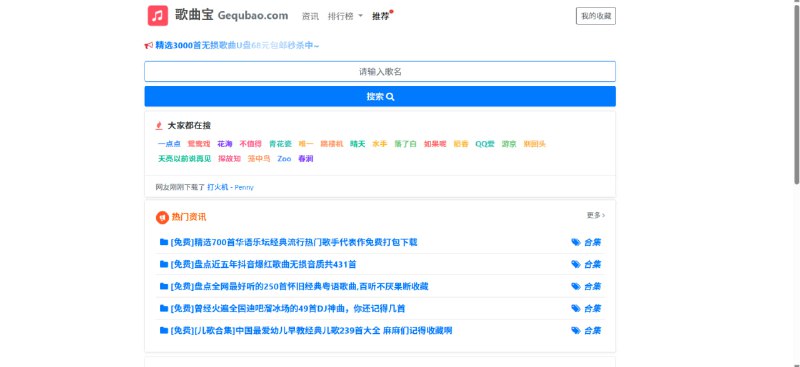
Task: Search the hot tag 青花瓷
Action: 280,144
